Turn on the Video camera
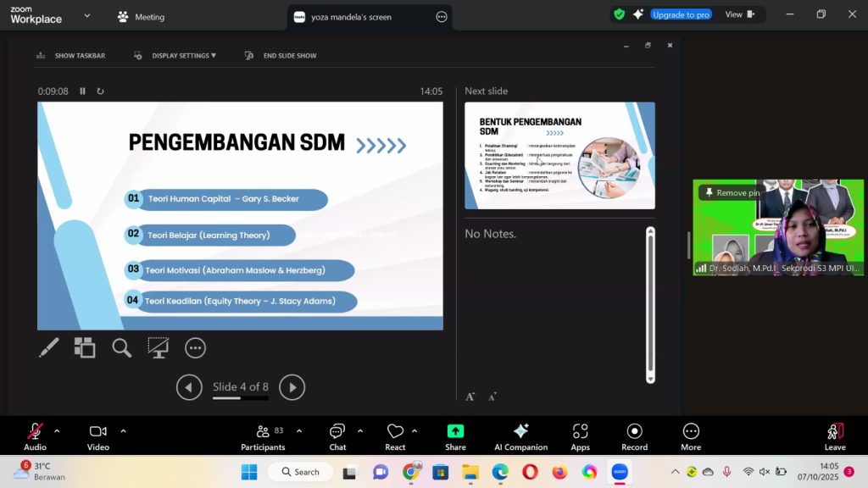This screenshot has height=488, width=868. [98, 436]
